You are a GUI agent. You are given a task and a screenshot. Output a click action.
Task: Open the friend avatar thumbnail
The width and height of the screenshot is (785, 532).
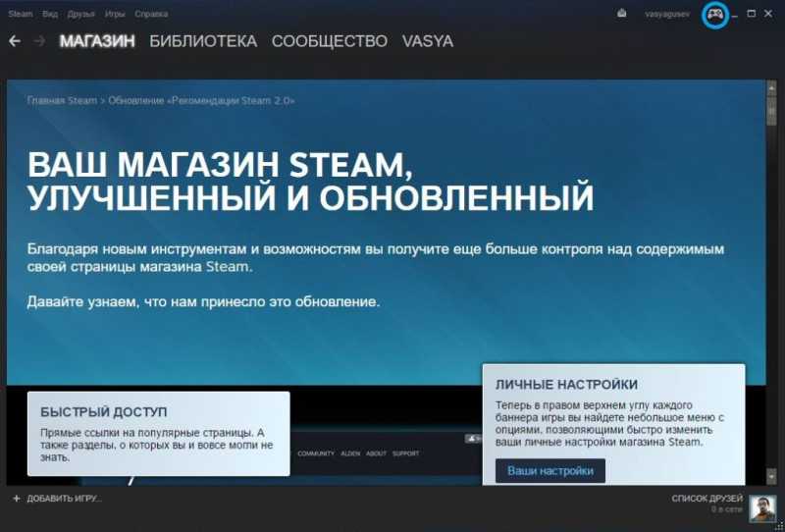click(762, 508)
